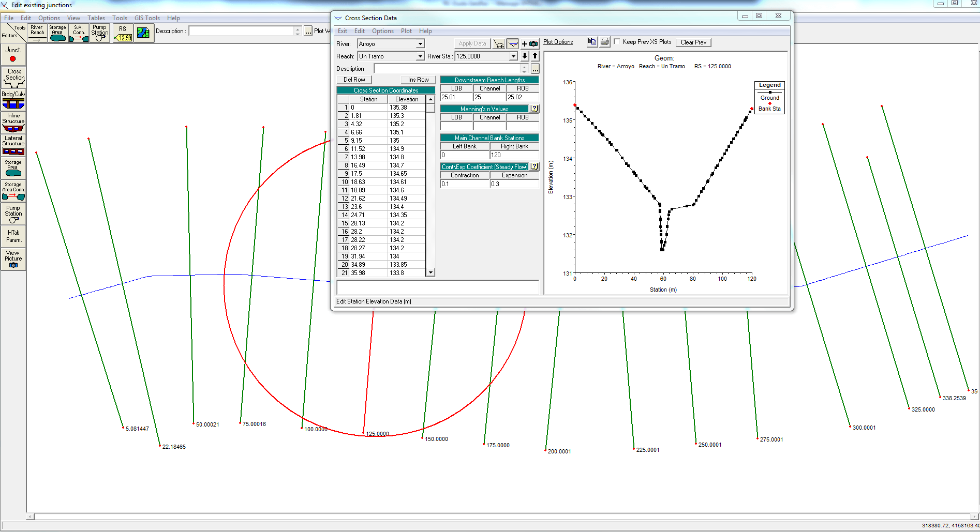980x532 pixels.
Task: Open the View menu
Action: point(73,18)
